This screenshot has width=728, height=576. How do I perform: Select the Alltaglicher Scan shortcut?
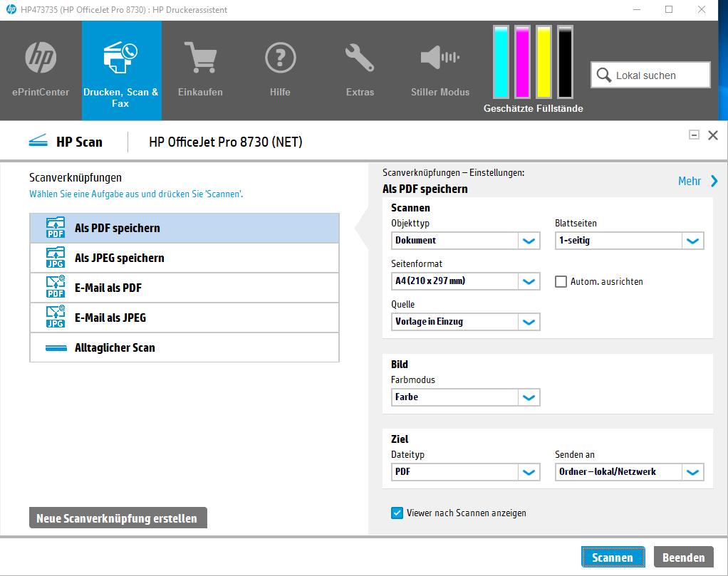[x=184, y=347]
